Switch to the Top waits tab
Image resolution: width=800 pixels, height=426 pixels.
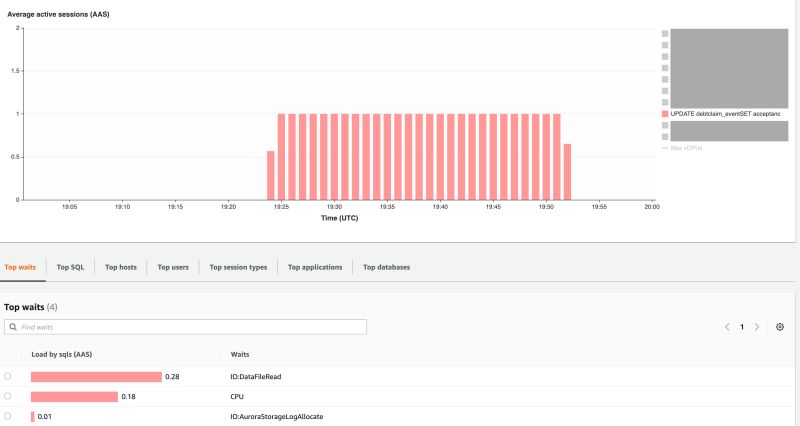coord(20,267)
